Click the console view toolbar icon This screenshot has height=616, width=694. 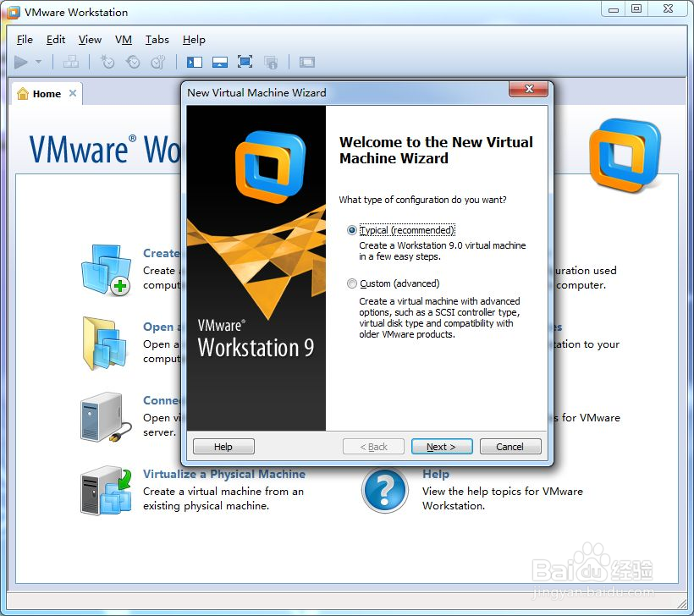click(x=306, y=62)
